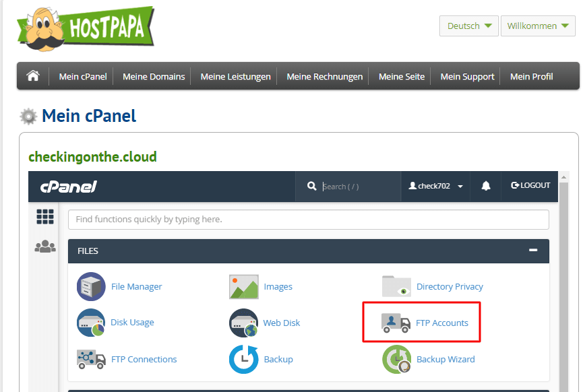Click the cPanel notifications bell icon
Viewport: 583px width, 392px height.
click(485, 186)
